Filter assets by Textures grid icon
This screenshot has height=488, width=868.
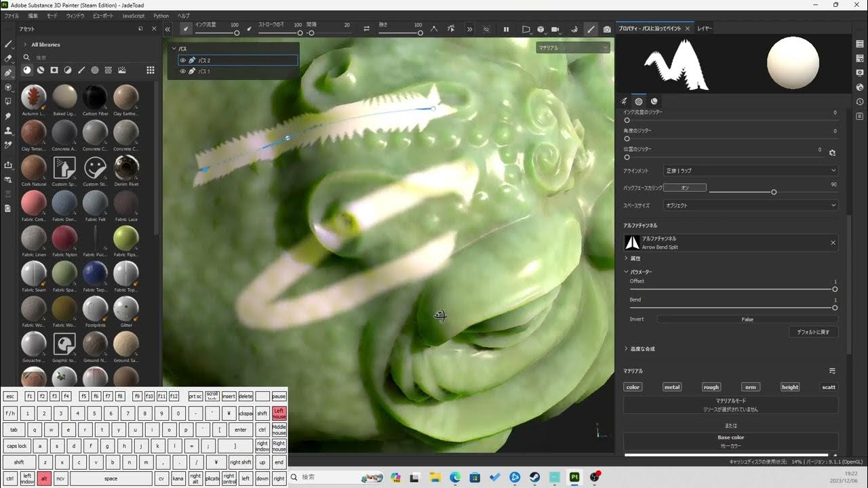(x=108, y=70)
